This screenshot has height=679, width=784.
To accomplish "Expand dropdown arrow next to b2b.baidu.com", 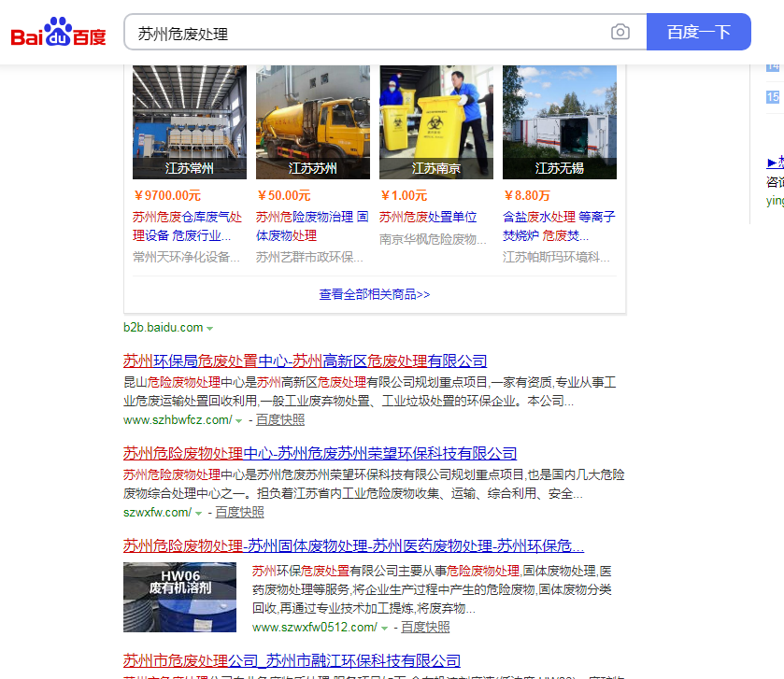I will tap(210, 329).
